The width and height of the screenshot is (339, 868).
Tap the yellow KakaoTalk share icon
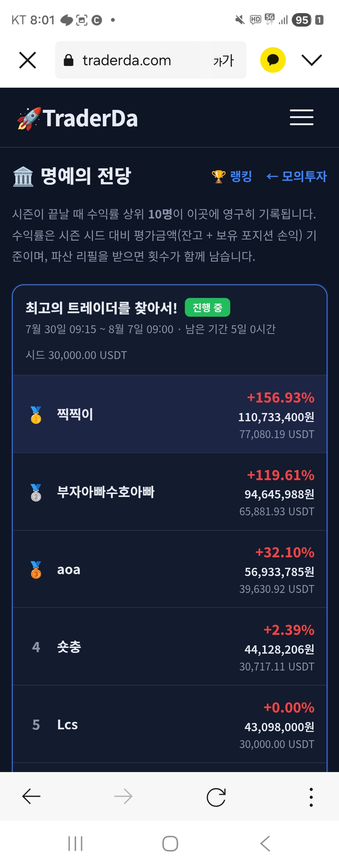click(x=273, y=60)
